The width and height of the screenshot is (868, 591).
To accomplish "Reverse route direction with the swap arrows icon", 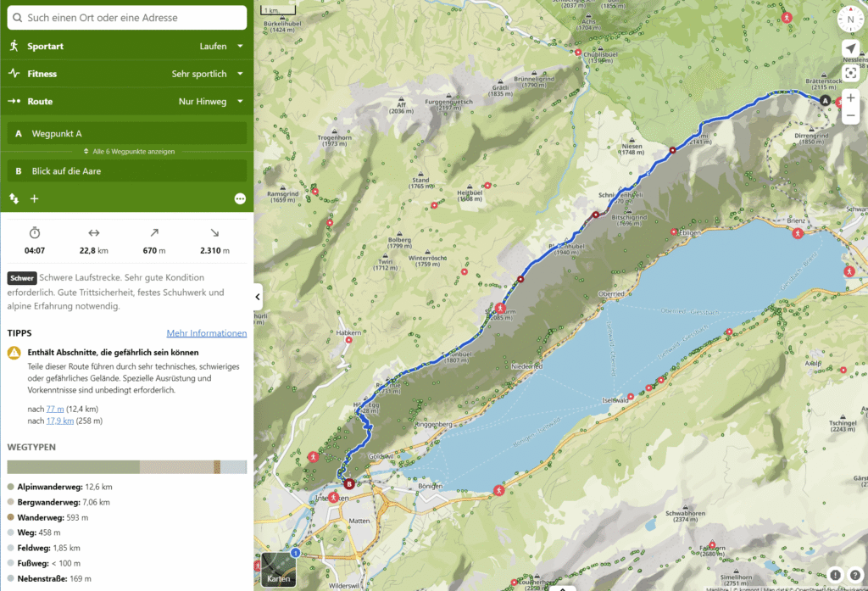I will pos(14,198).
